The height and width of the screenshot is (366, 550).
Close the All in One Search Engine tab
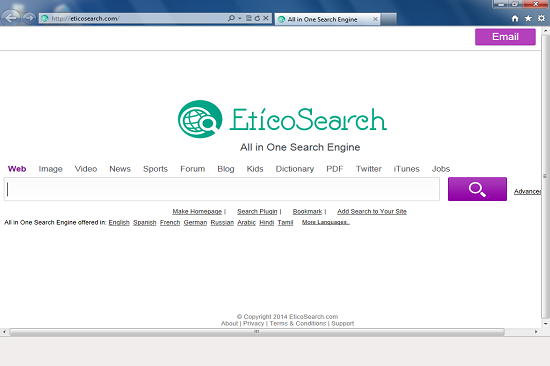(375, 19)
